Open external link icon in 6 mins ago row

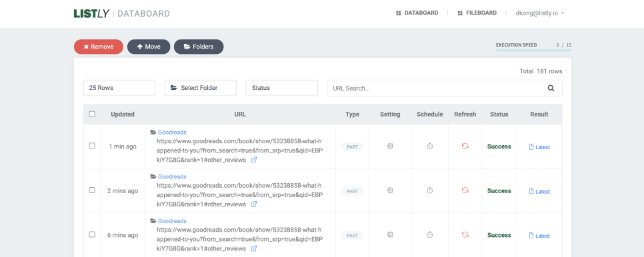[x=254, y=248]
